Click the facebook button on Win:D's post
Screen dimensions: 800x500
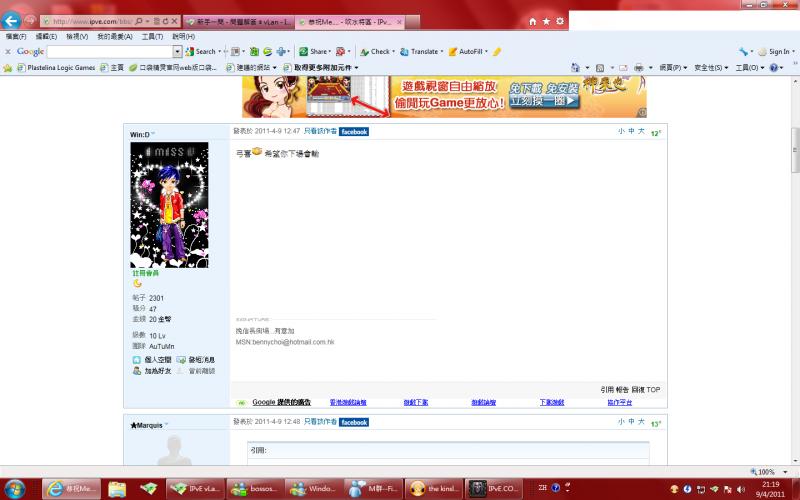354,132
